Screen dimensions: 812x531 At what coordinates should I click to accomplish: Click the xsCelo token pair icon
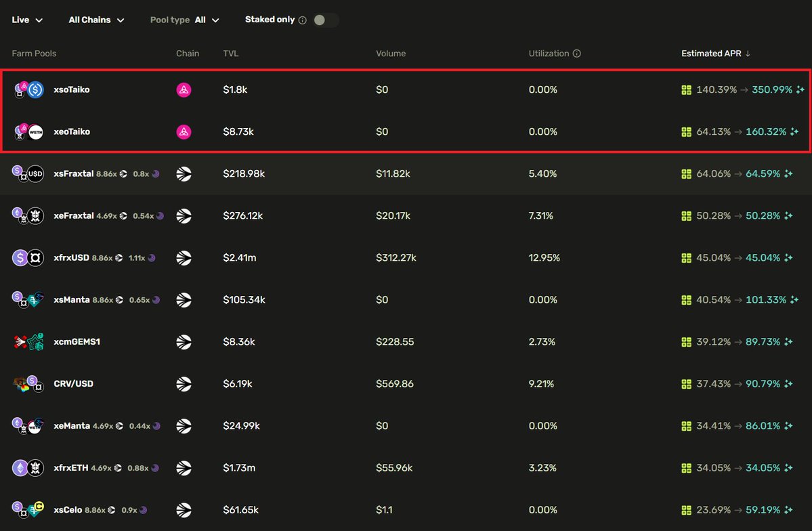[x=28, y=510]
